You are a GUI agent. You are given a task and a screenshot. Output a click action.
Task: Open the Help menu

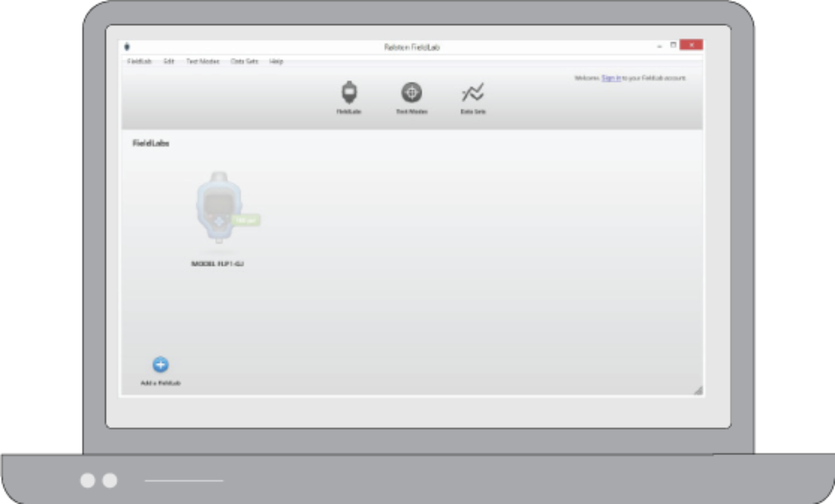tap(276, 61)
